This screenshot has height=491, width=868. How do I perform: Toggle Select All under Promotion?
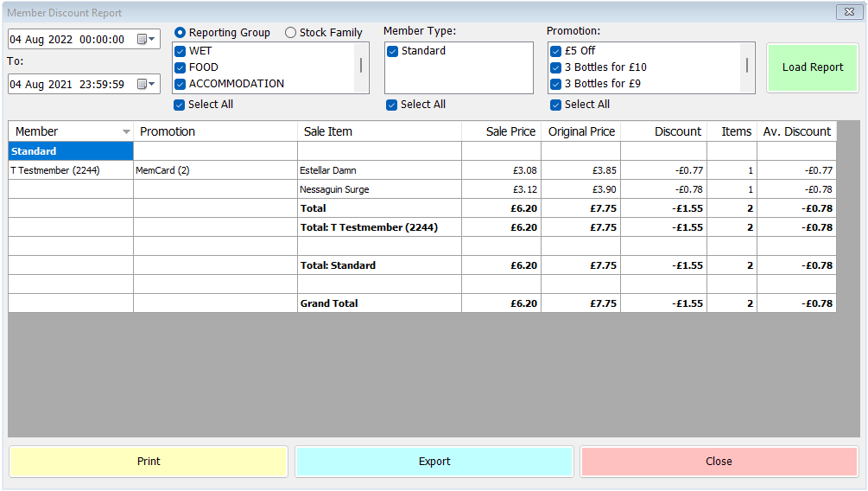pos(556,105)
